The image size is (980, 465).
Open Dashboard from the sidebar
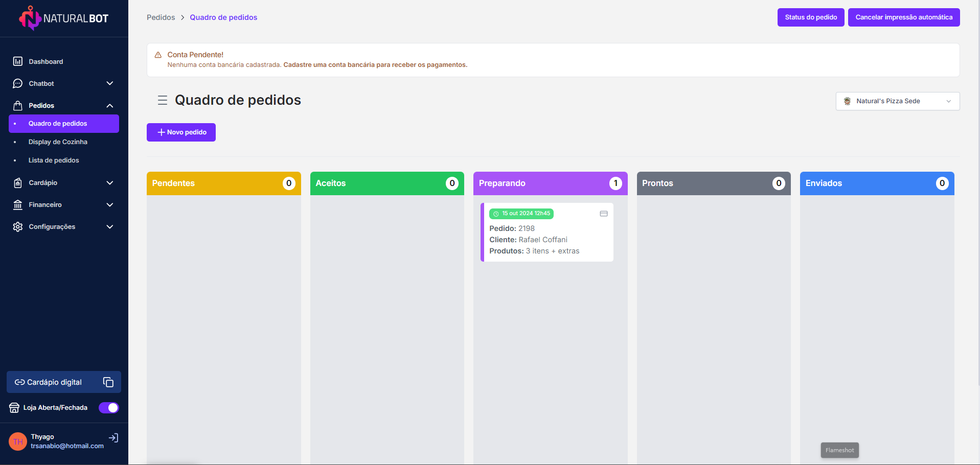pos(45,61)
